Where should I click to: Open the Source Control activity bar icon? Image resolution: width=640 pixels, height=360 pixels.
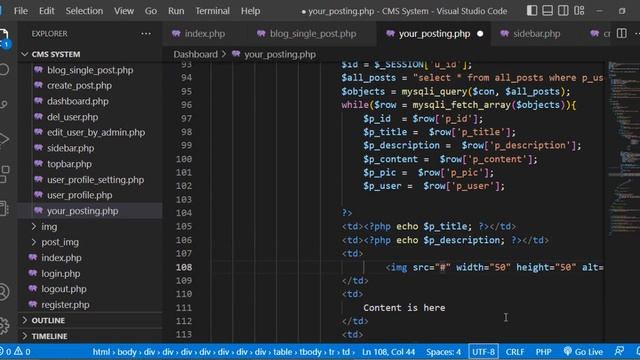click(4, 104)
